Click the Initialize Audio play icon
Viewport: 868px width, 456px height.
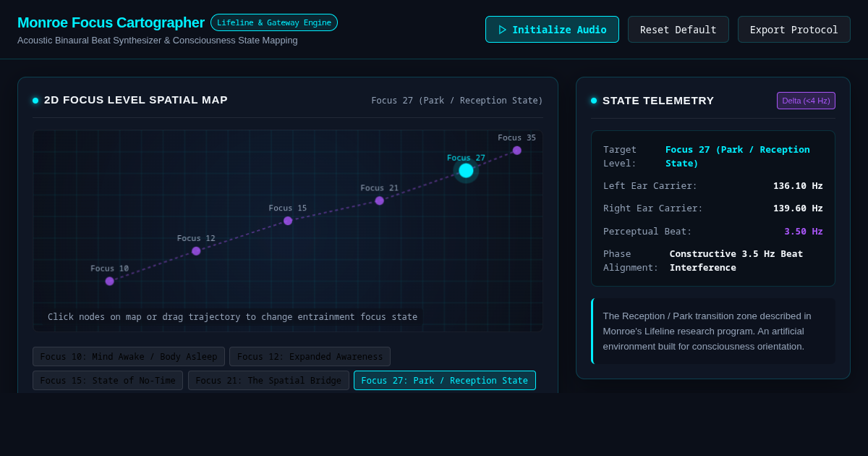tap(503, 30)
